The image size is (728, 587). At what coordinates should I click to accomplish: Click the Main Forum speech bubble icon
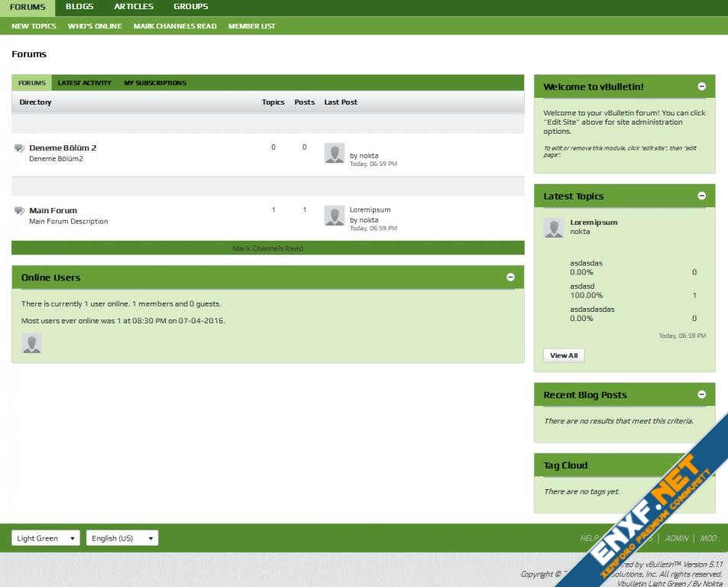tap(19, 211)
